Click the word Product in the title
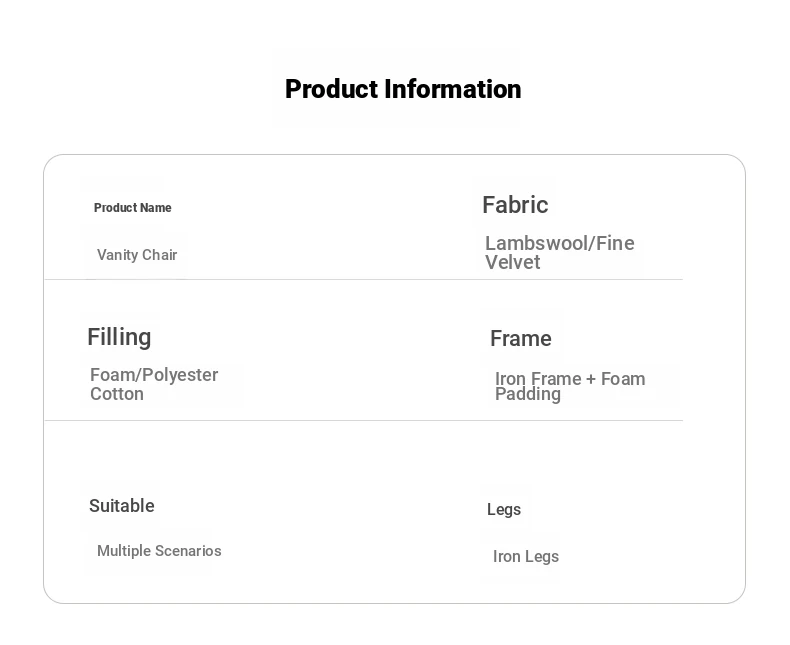This screenshot has width=790, height=645. [x=332, y=90]
